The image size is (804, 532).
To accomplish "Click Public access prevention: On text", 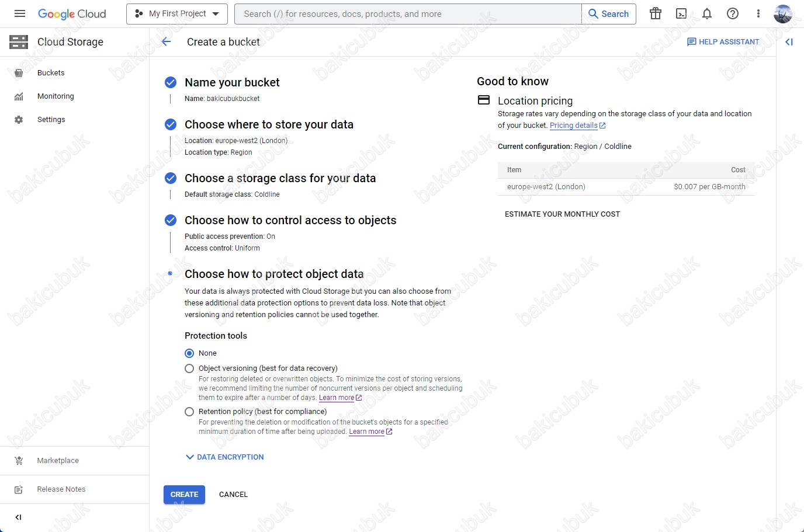I will coord(230,237).
